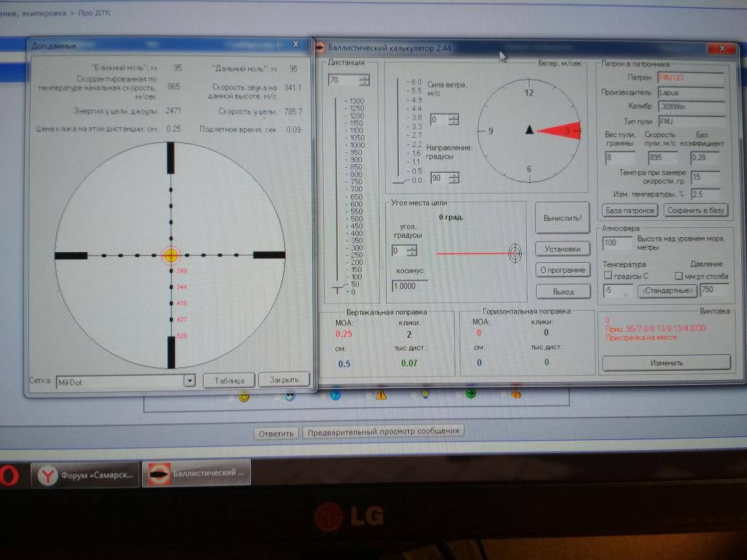Click the smiley face post icon
The width and height of the screenshot is (747, 560).
(244, 396)
